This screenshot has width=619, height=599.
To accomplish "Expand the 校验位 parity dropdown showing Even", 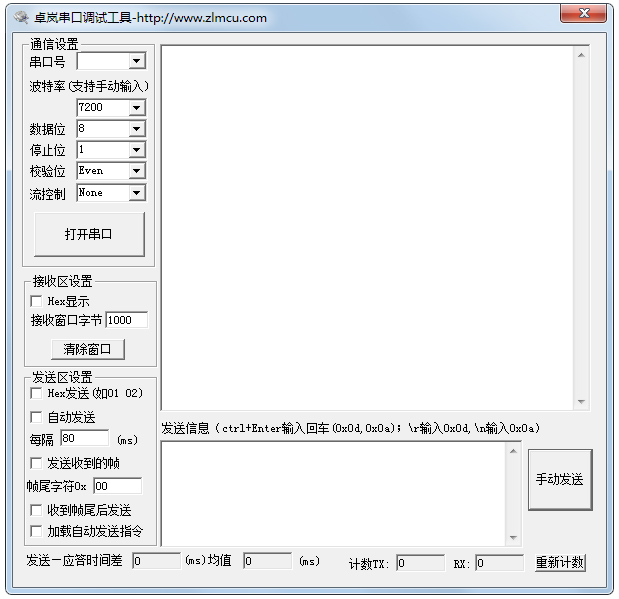I will 137,171.
